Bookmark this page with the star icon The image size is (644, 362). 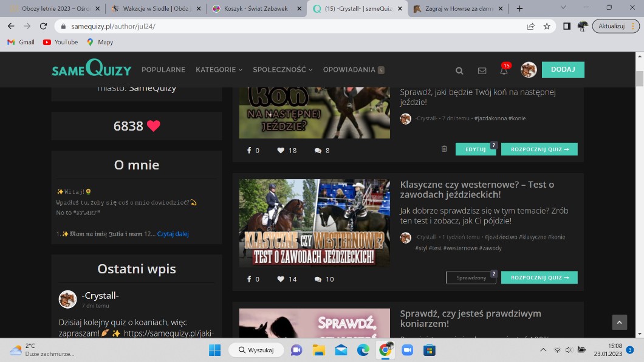click(x=547, y=26)
